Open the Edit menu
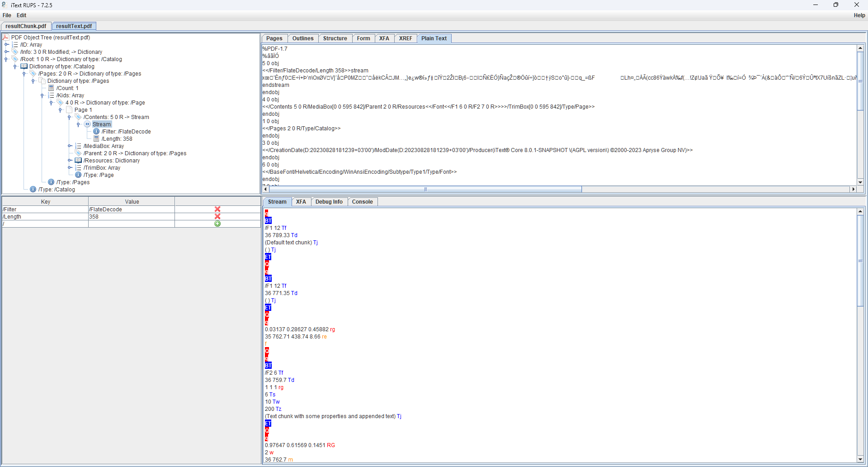This screenshot has height=467, width=868. point(21,15)
